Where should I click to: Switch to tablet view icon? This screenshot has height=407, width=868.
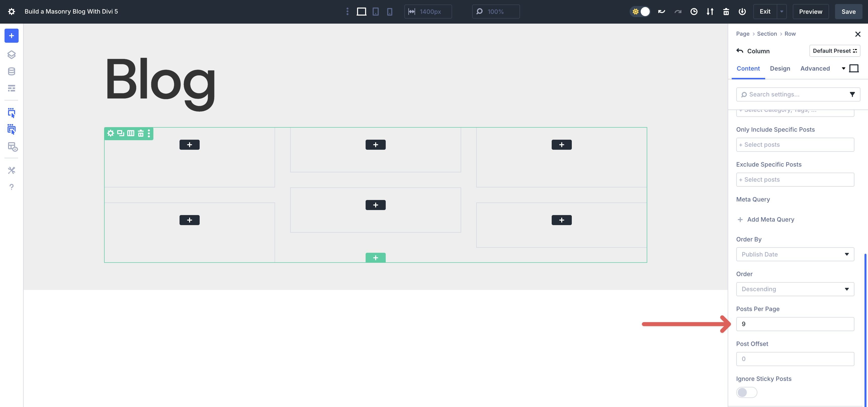[x=375, y=11]
